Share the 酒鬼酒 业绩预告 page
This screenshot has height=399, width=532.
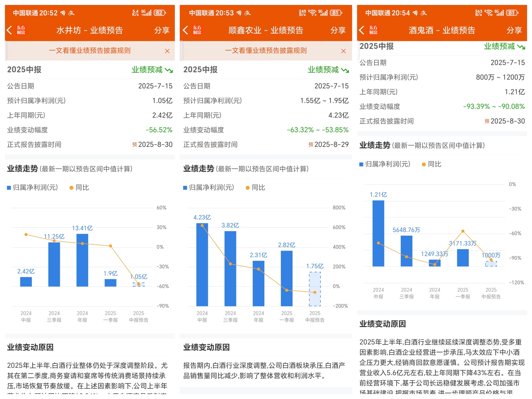point(514,30)
